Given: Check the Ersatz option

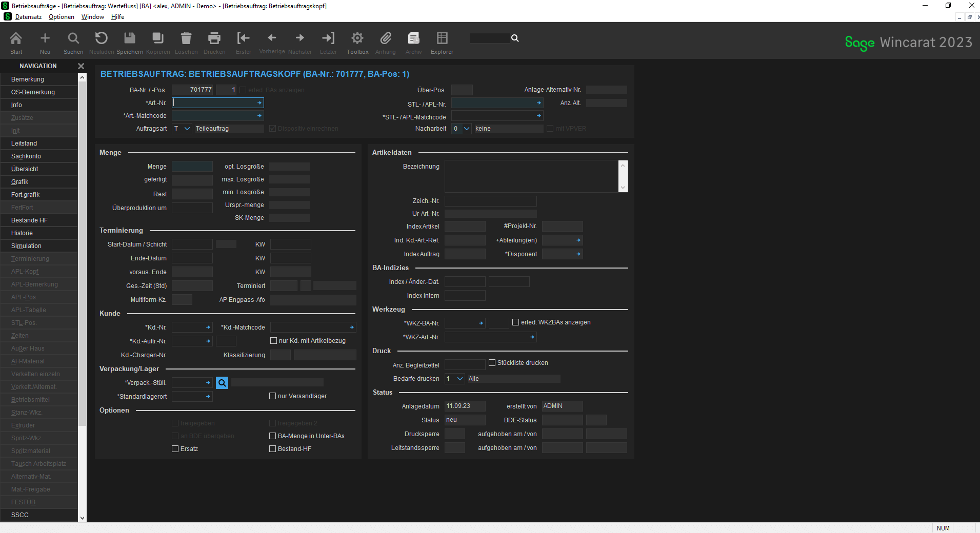Looking at the screenshot, I should [175, 449].
